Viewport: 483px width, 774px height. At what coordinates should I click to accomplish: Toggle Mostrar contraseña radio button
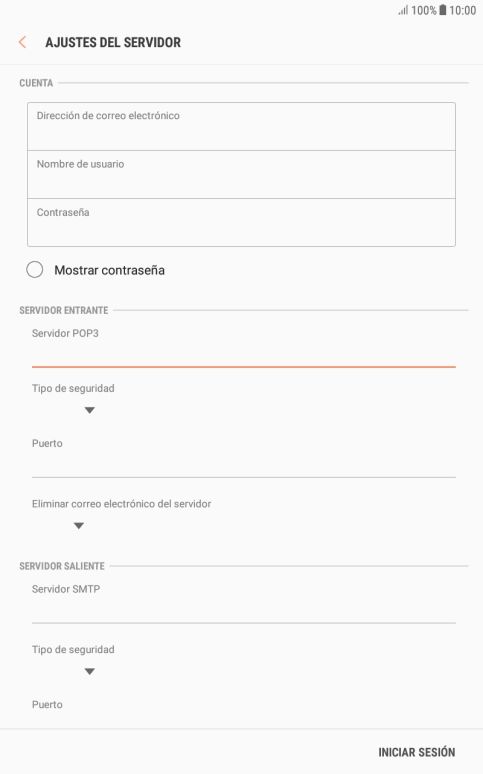click(x=35, y=270)
